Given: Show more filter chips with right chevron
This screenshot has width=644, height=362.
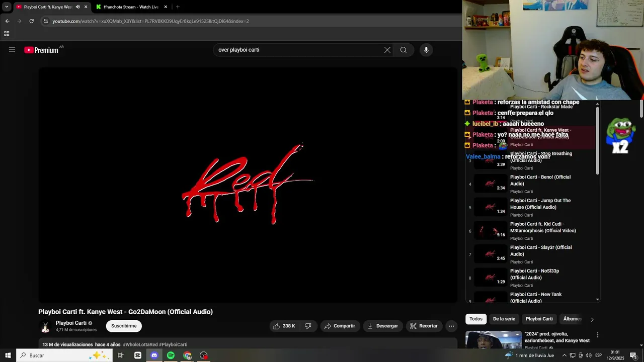Looking at the screenshot, I should (592, 319).
